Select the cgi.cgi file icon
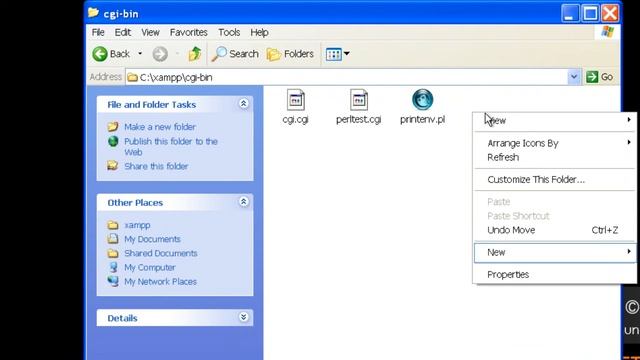This screenshot has width=640, height=360. (x=296, y=100)
